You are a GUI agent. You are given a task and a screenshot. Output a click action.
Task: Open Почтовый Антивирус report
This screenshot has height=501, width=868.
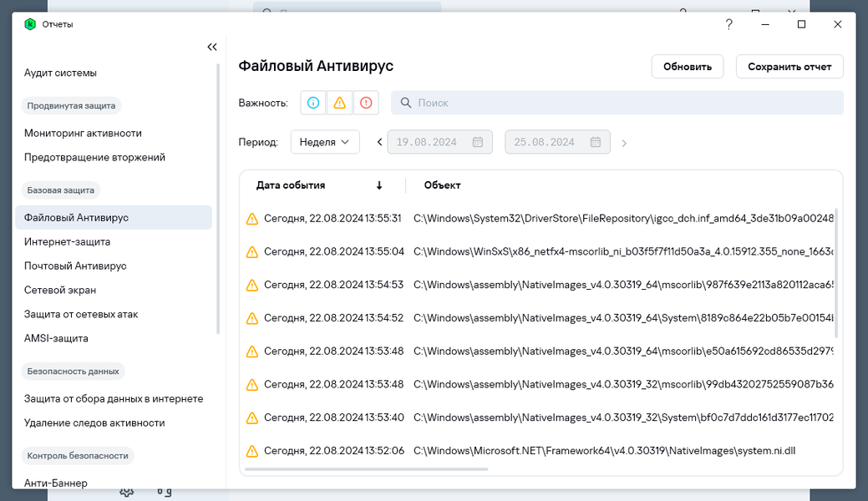tap(75, 266)
